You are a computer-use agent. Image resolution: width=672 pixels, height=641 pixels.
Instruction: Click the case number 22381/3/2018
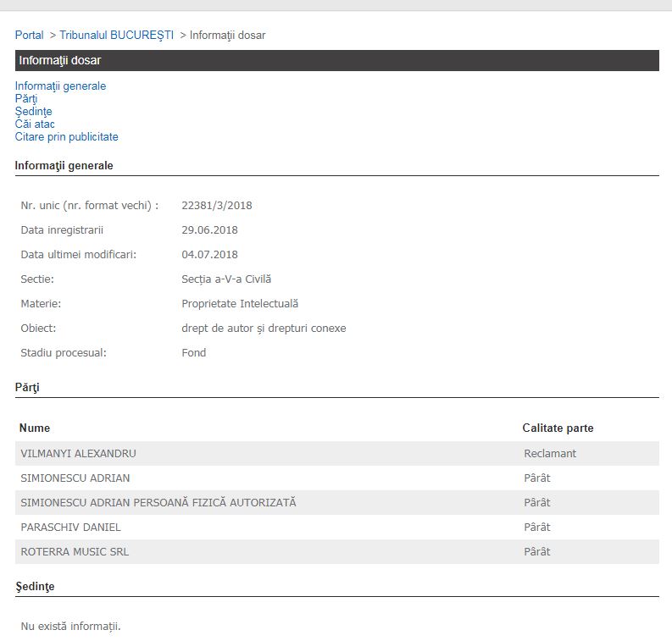coord(217,205)
